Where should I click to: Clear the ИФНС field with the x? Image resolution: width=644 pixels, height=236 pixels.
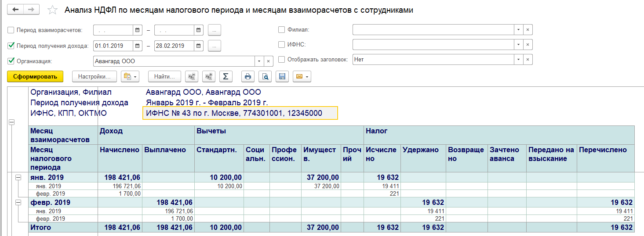pos(528,45)
